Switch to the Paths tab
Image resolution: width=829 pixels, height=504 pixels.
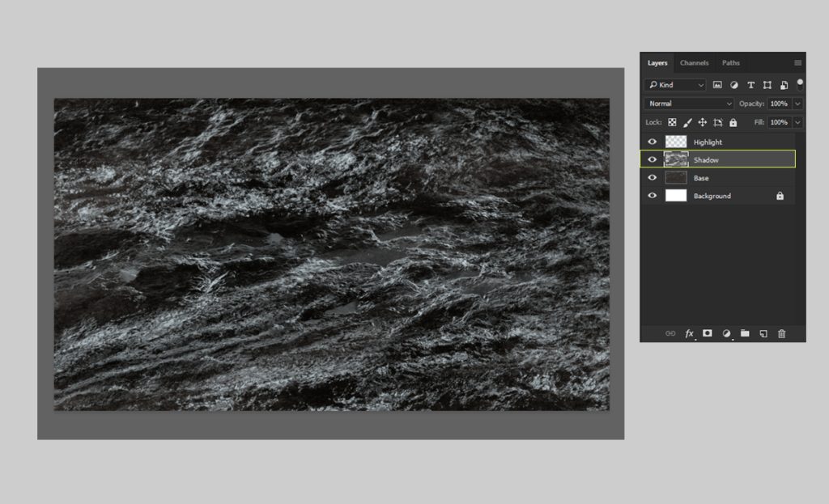pyautogui.click(x=730, y=62)
